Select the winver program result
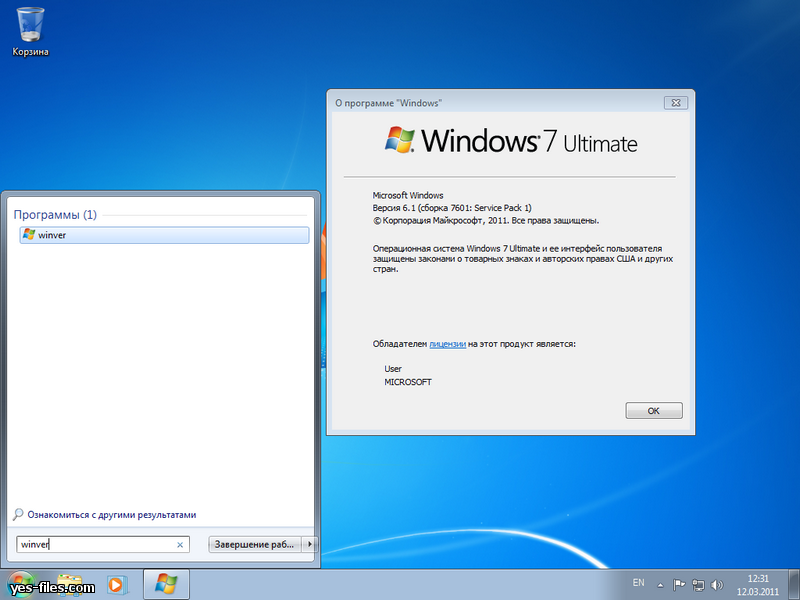Image resolution: width=800 pixels, height=600 pixels. 164,235
